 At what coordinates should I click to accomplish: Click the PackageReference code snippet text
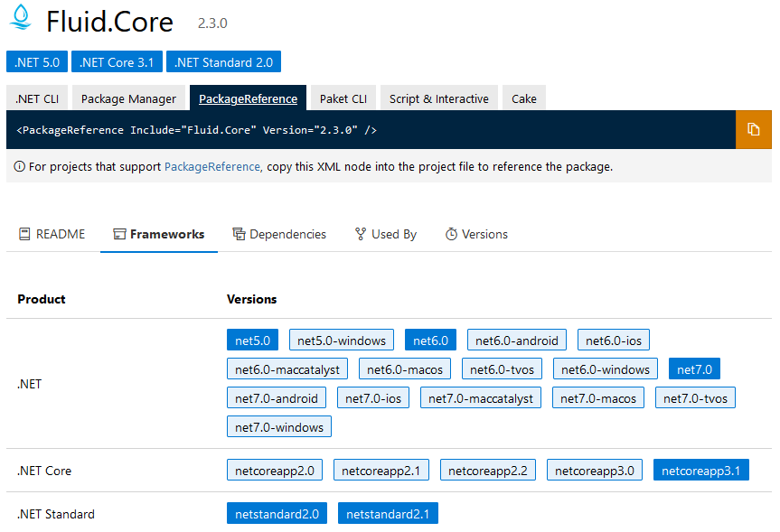coord(196,130)
